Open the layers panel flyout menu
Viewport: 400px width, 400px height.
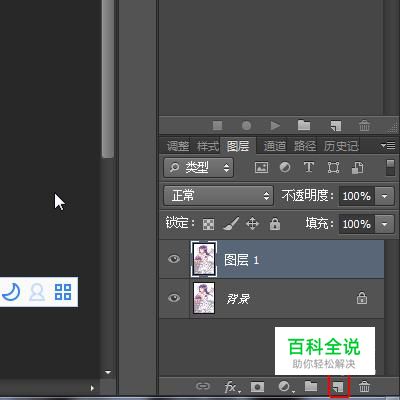point(388,146)
